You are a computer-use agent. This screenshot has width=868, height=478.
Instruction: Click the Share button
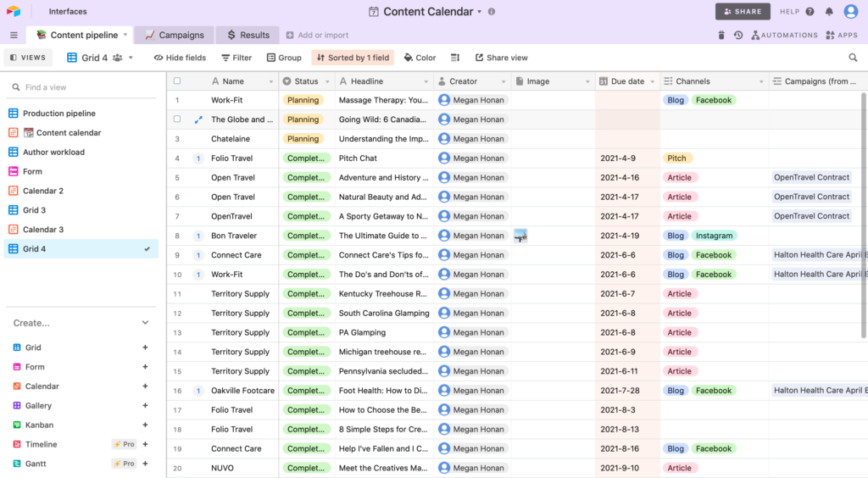click(x=743, y=12)
